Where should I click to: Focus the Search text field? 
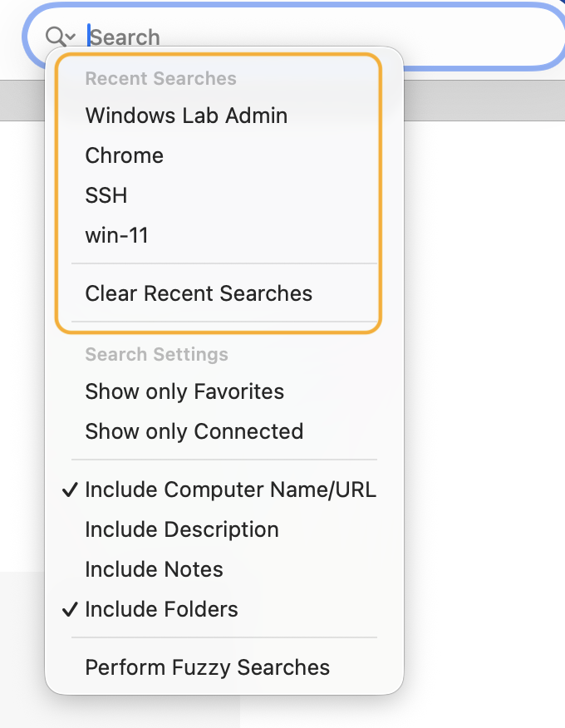pyautogui.click(x=321, y=37)
